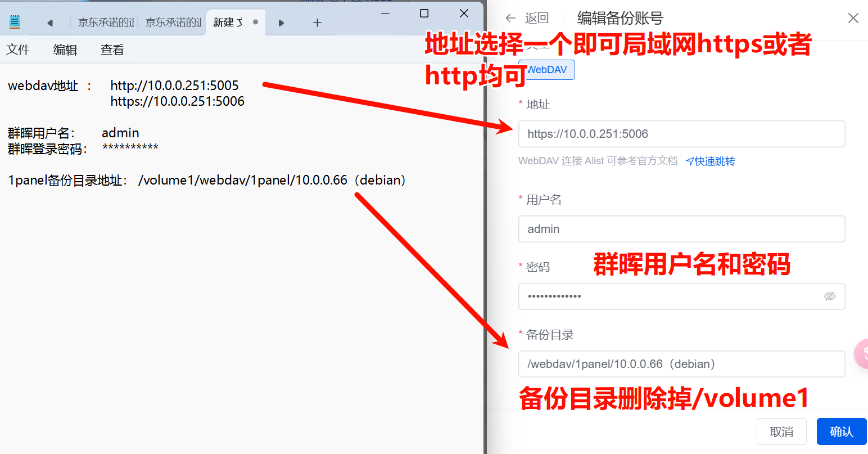Open the 文件 menu
The width and height of the screenshot is (868, 454).
coord(18,50)
